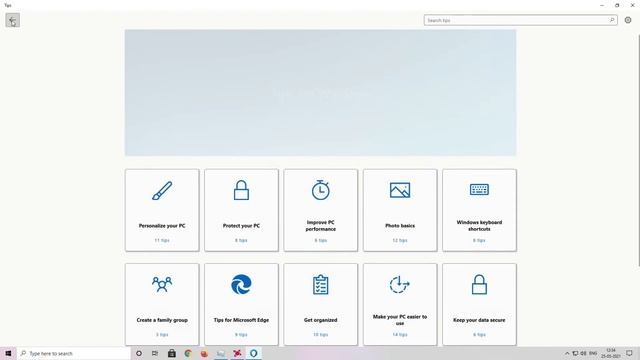Open Make your PC easier to use card

tap(400, 304)
